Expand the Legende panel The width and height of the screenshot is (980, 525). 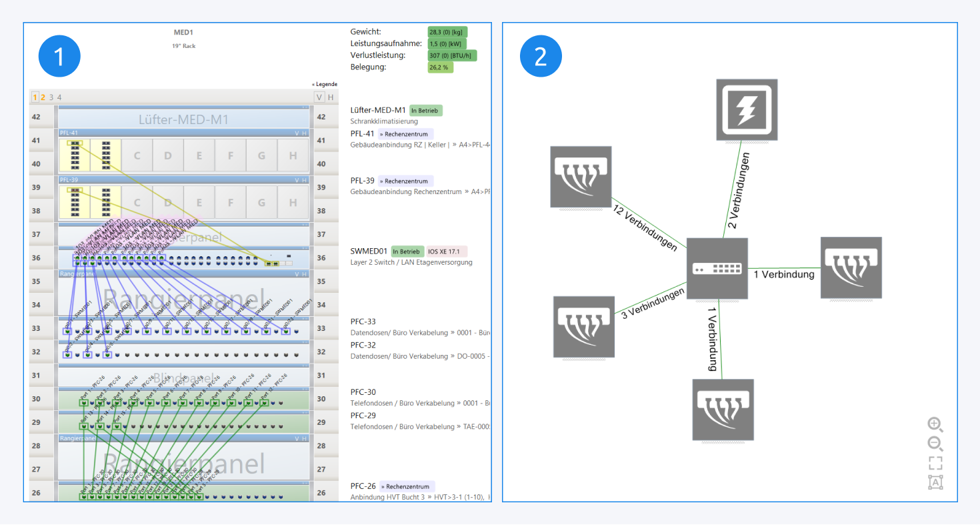tap(325, 84)
